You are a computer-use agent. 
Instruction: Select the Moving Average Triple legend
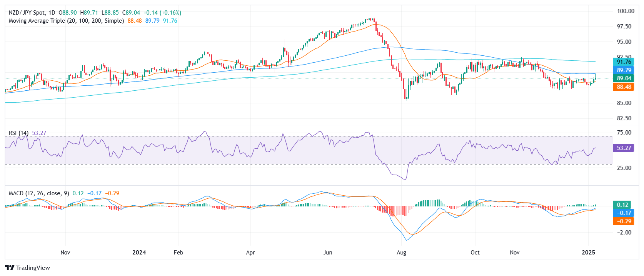(x=66, y=21)
